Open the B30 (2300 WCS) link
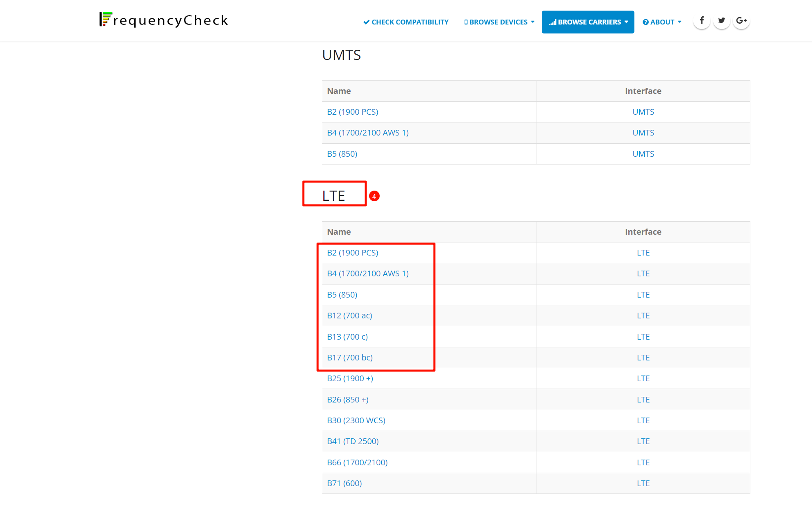This screenshot has height=509, width=812. (x=356, y=420)
